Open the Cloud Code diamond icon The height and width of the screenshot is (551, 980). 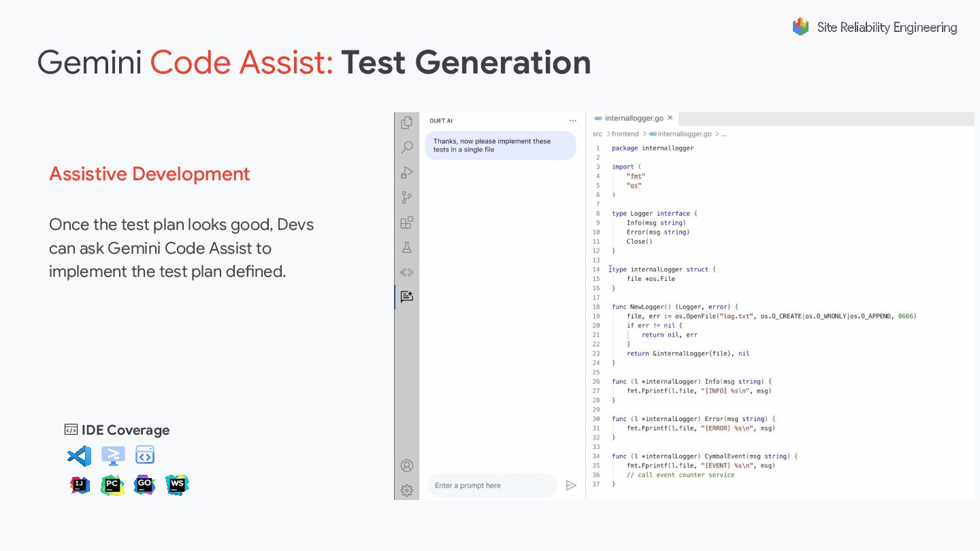click(407, 272)
